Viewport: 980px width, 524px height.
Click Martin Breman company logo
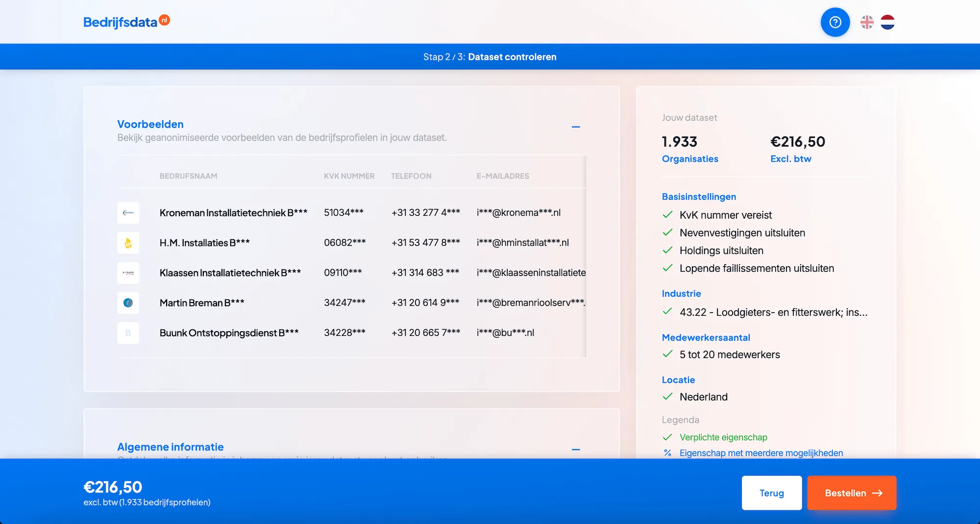coord(128,303)
